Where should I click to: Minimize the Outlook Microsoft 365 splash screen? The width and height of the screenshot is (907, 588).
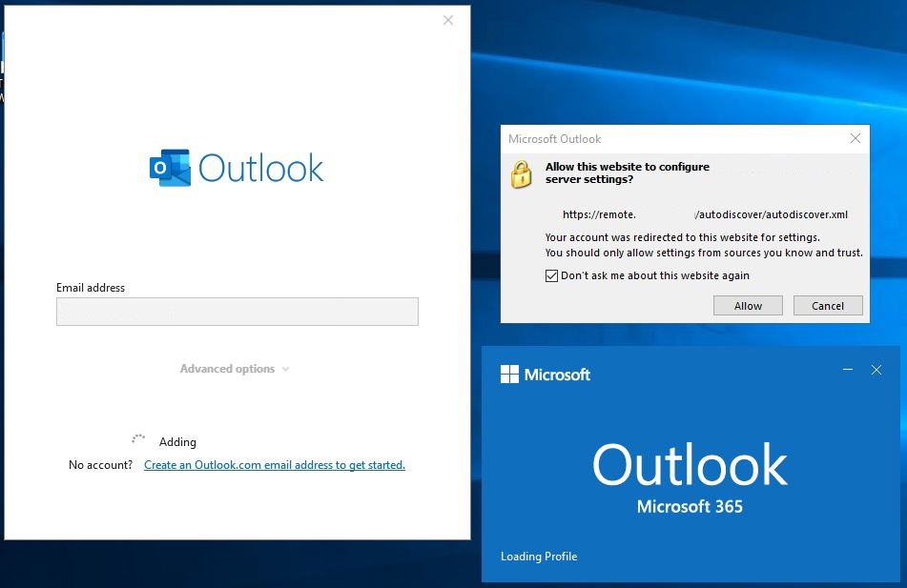[848, 370]
